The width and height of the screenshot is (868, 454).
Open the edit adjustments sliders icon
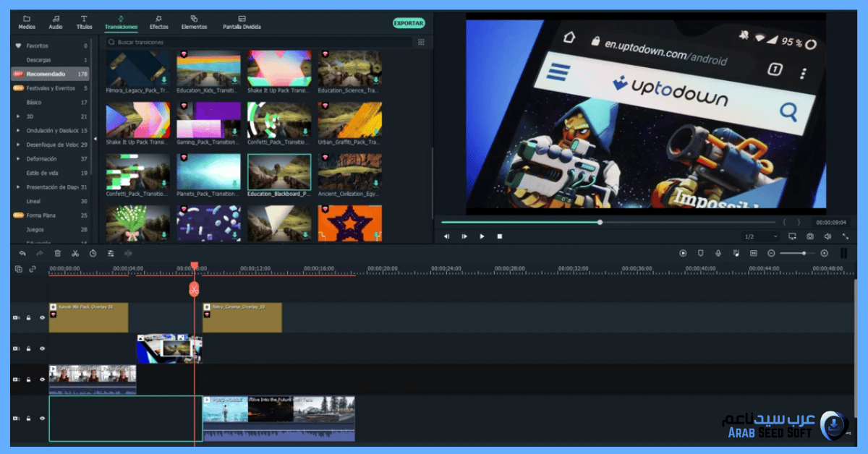click(x=111, y=253)
